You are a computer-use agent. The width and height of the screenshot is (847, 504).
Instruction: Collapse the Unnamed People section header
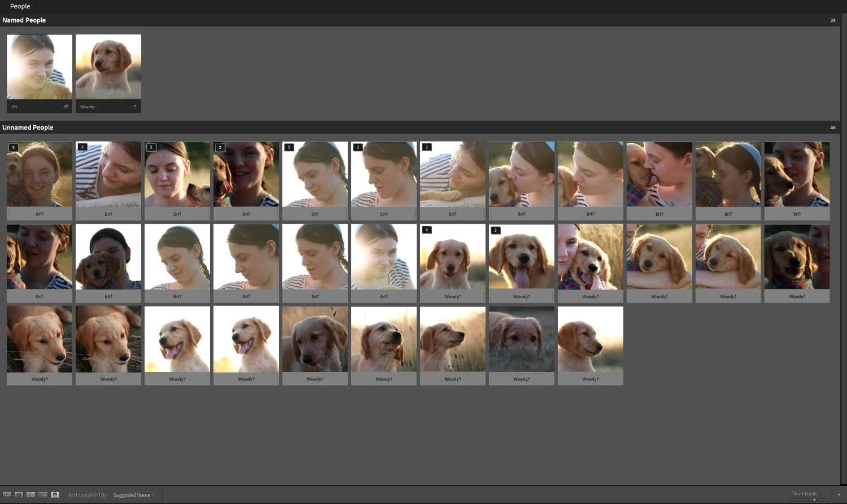[x=28, y=128]
